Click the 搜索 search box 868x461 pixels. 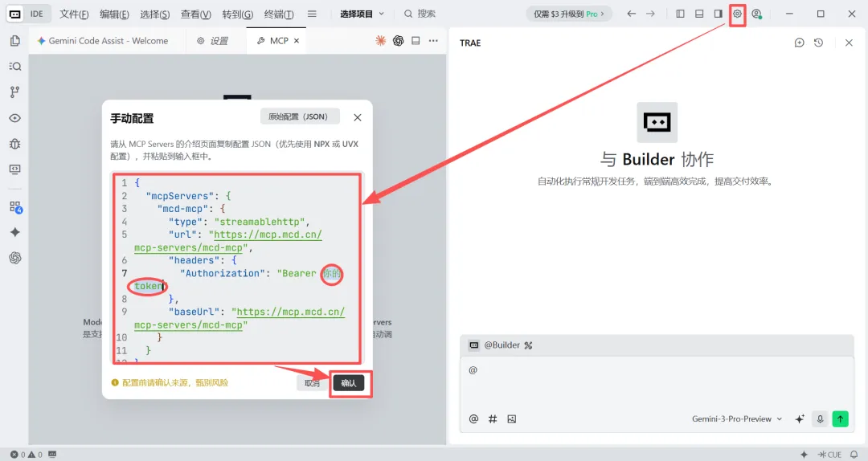420,14
